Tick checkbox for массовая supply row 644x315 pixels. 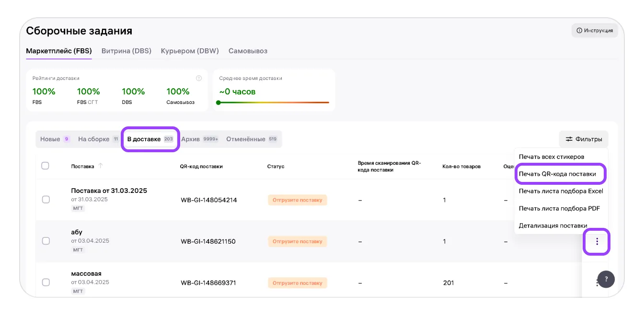coord(46,282)
